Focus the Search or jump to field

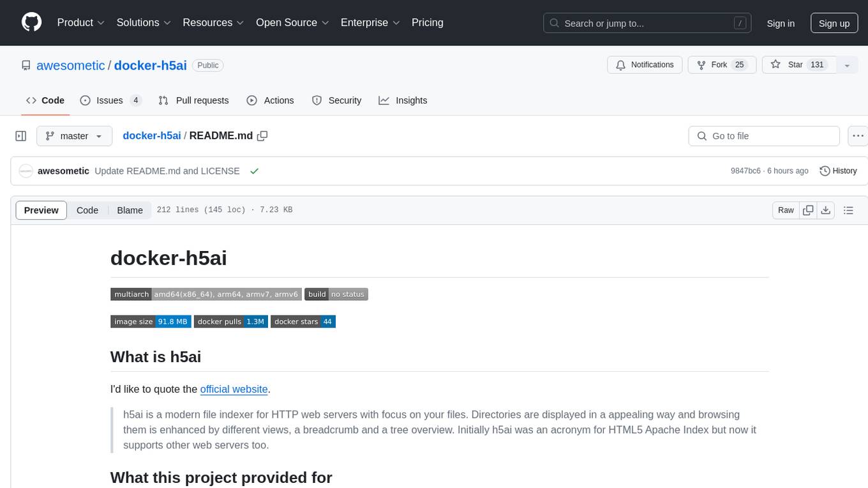pos(647,23)
